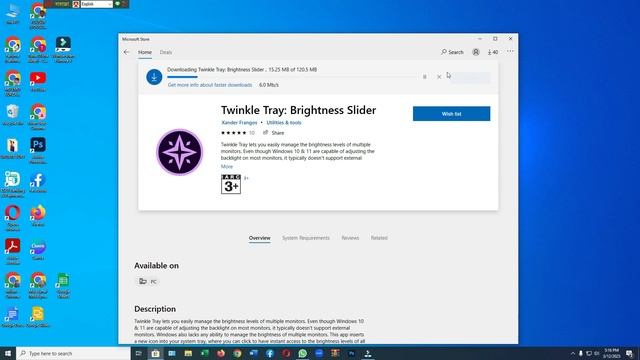Show hidden system tray icons

coord(572,353)
